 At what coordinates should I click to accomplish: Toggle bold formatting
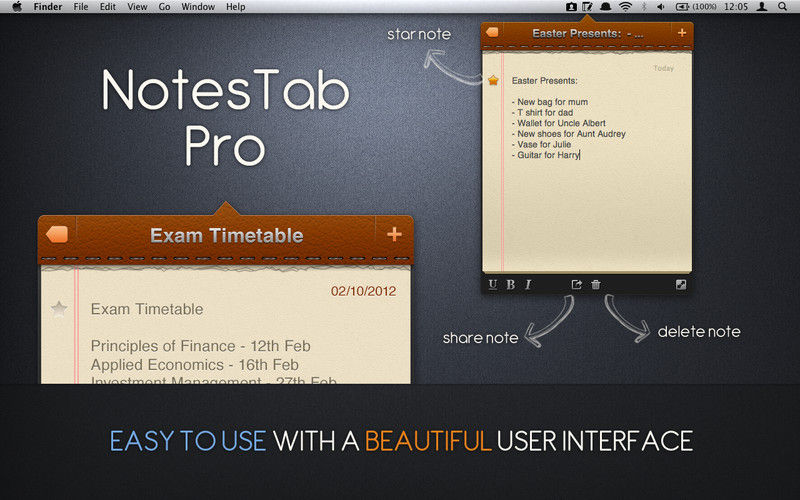[510, 285]
